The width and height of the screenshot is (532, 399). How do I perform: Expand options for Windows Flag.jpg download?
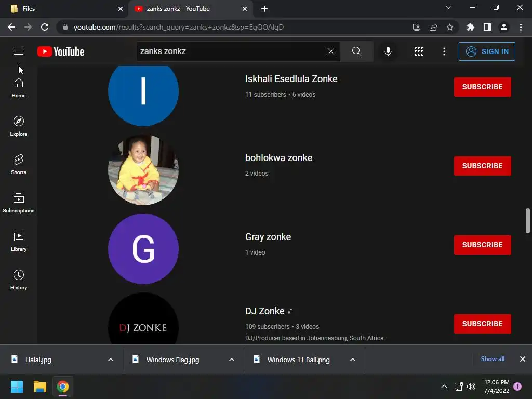pyautogui.click(x=232, y=360)
